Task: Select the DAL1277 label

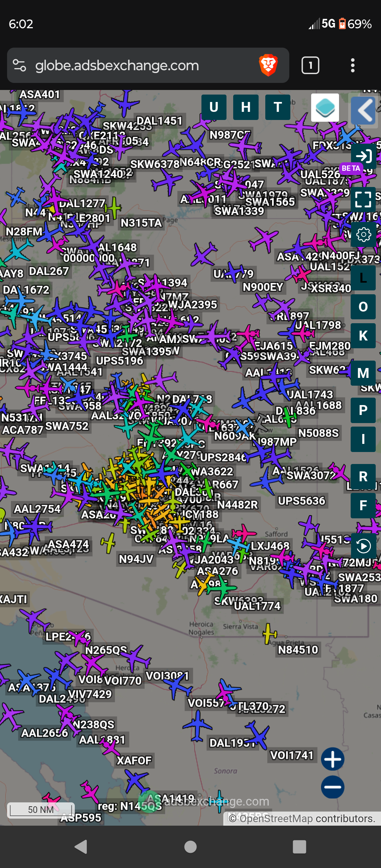Action: pyautogui.click(x=82, y=204)
